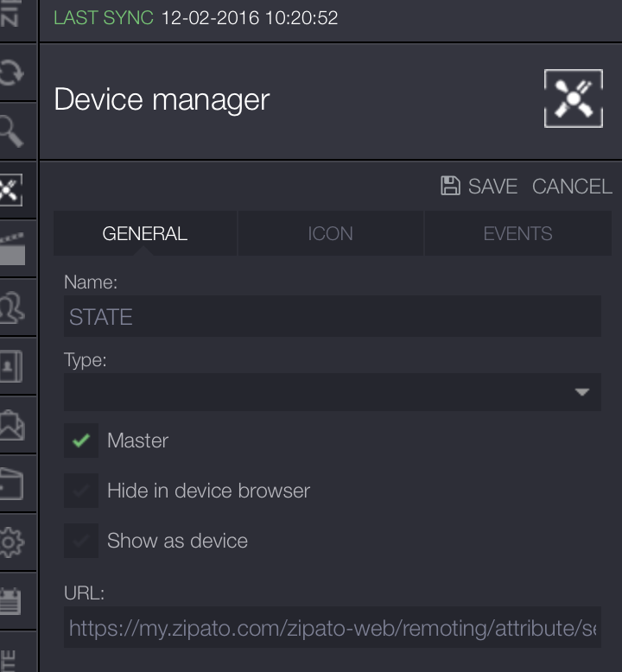Open the gear settings icon in sidebar
Image resolution: width=622 pixels, height=672 pixels.
(12, 542)
